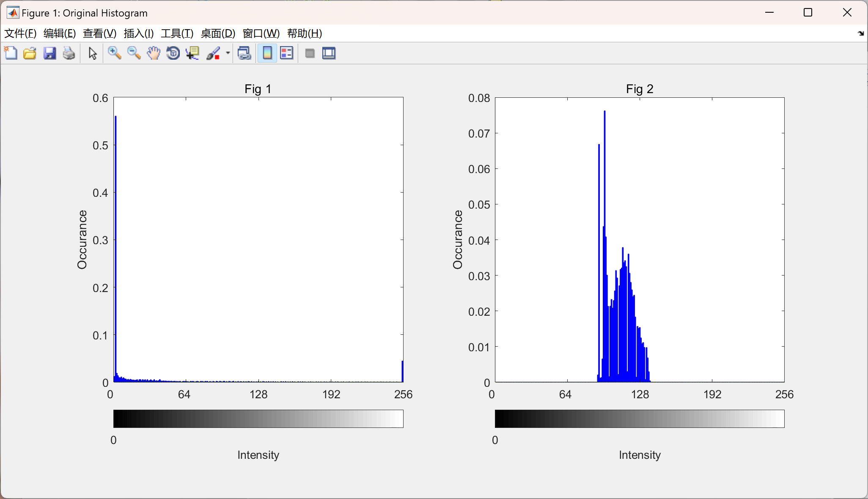This screenshot has width=868, height=499.
Task: Click the dock figure arrow at menu bar right
Action: coord(860,33)
